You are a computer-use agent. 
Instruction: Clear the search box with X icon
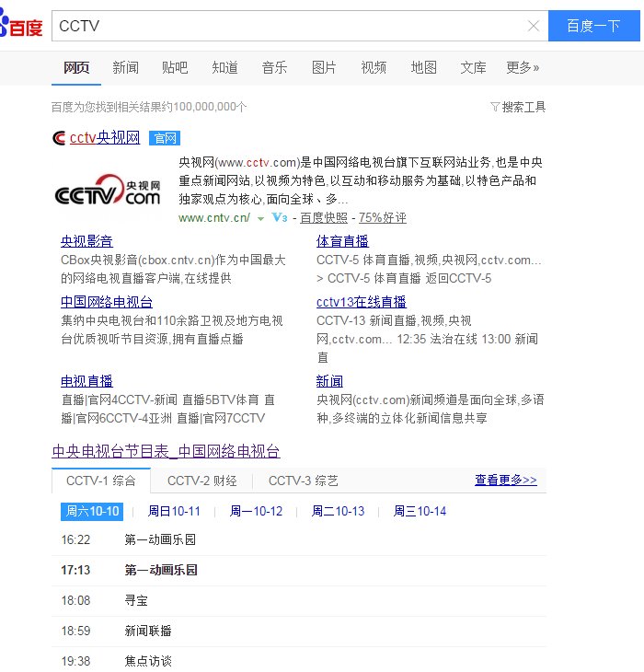coord(533,26)
